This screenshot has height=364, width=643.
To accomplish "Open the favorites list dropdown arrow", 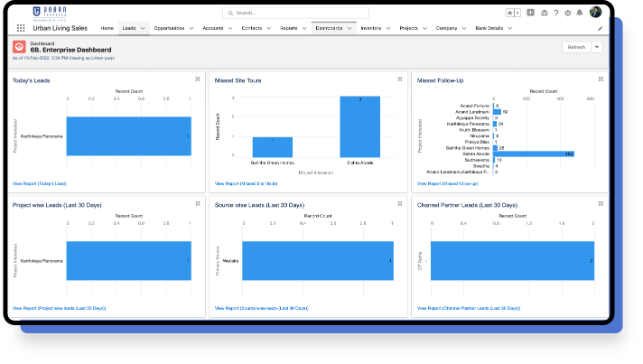I will click(x=517, y=13).
